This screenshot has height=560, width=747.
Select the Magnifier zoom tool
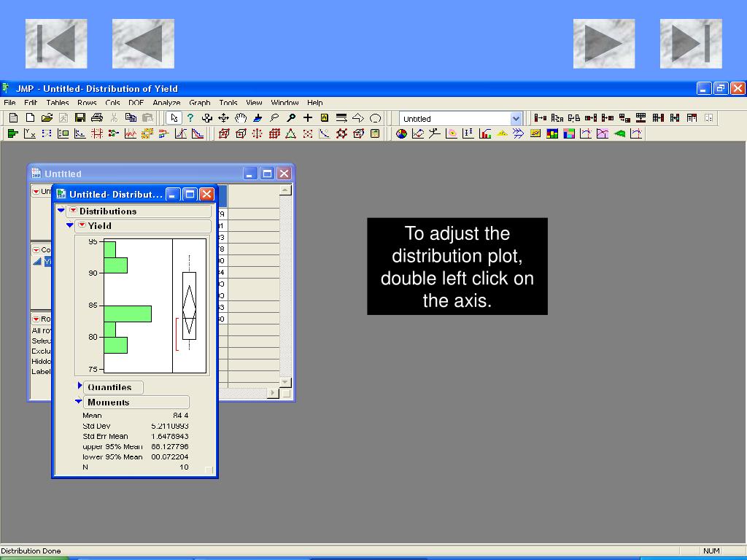click(x=290, y=117)
